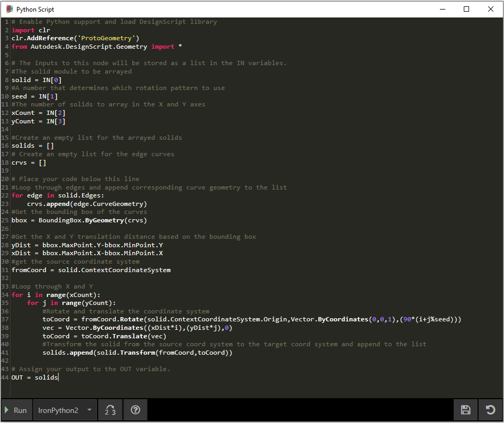Click the Python Script window title icon

[x=9, y=9]
